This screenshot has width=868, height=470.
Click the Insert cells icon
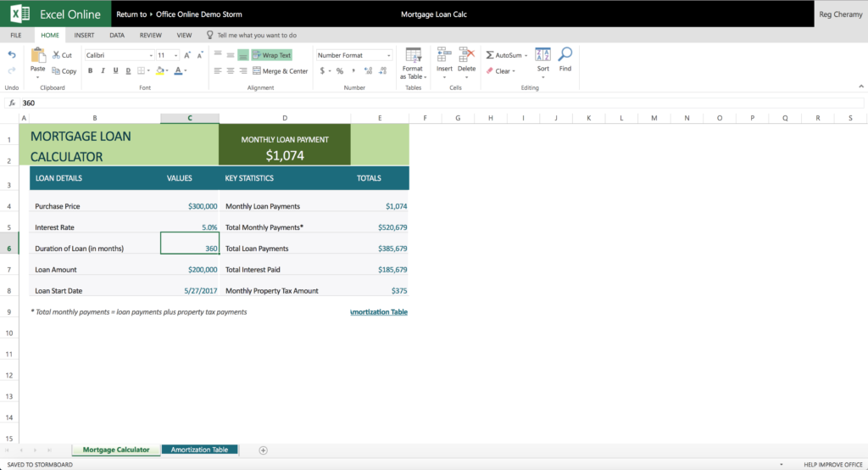pos(444,54)
